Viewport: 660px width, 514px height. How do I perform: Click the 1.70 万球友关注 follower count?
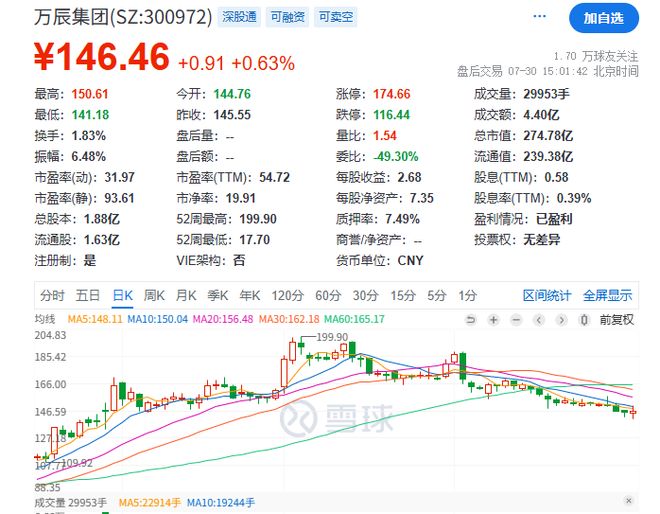click(596, 56)
